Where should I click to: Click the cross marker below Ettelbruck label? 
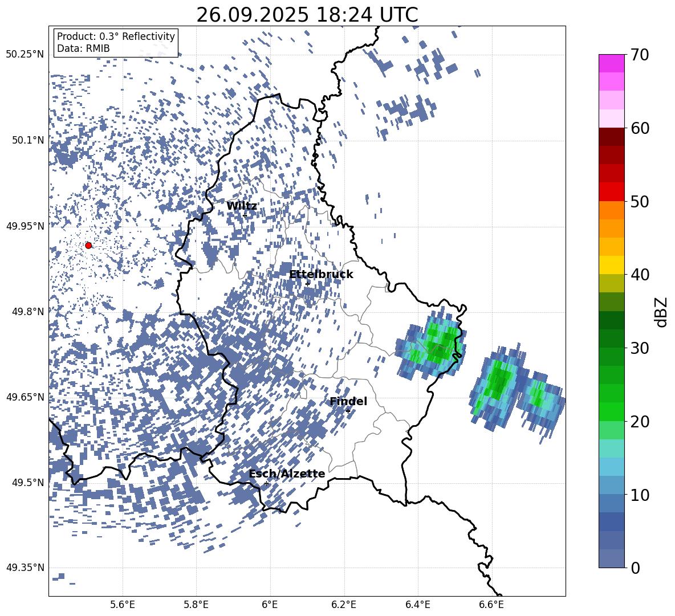coord(307,284)
